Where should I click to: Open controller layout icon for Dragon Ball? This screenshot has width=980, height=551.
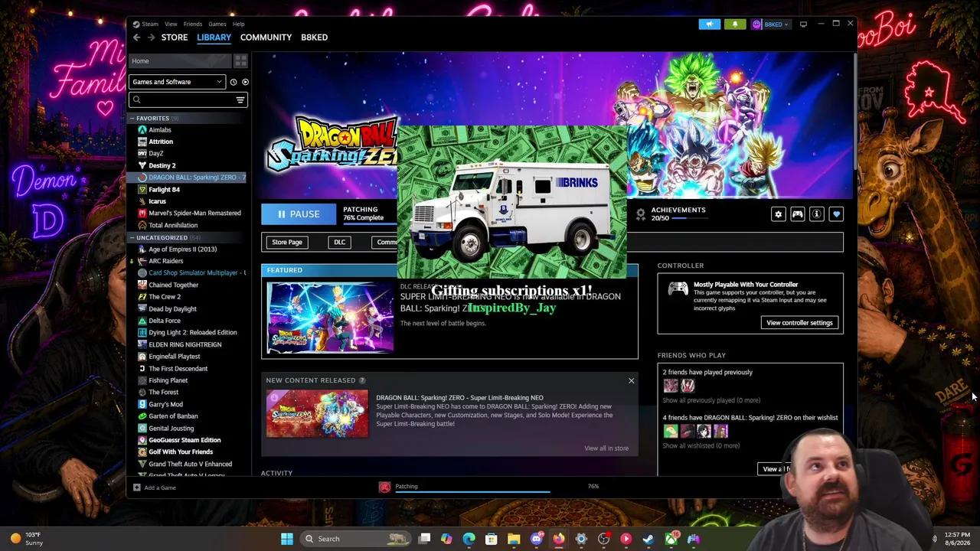[x=798, y=214]
